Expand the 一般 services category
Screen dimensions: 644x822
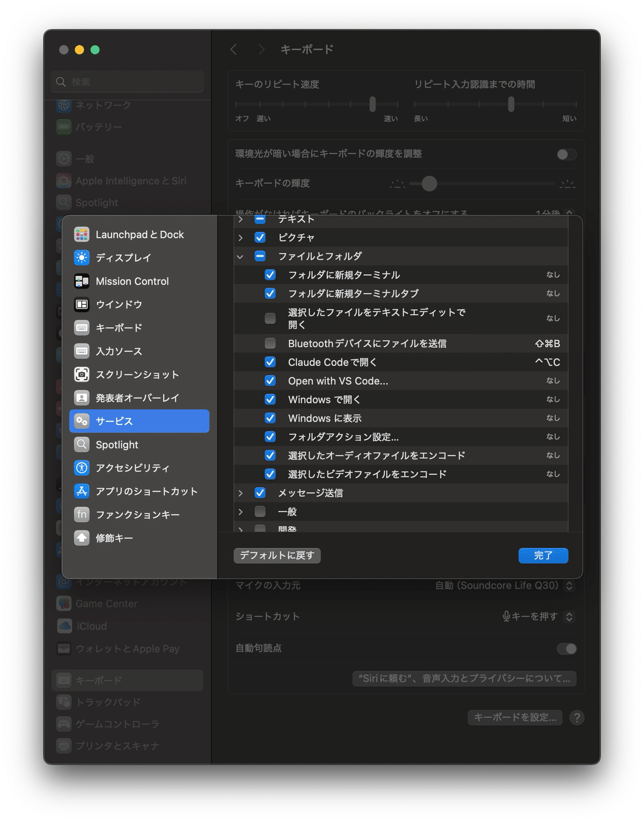coord(240,512)
